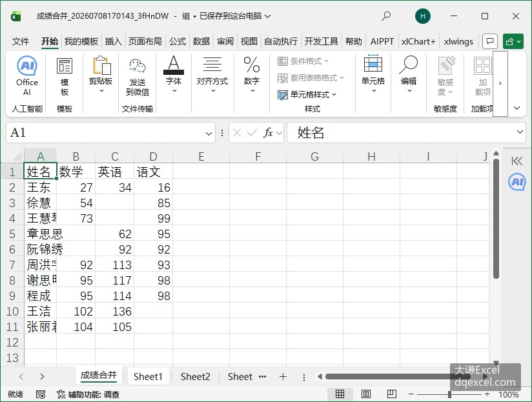Add a new sheet with plus button

[283, 376]
